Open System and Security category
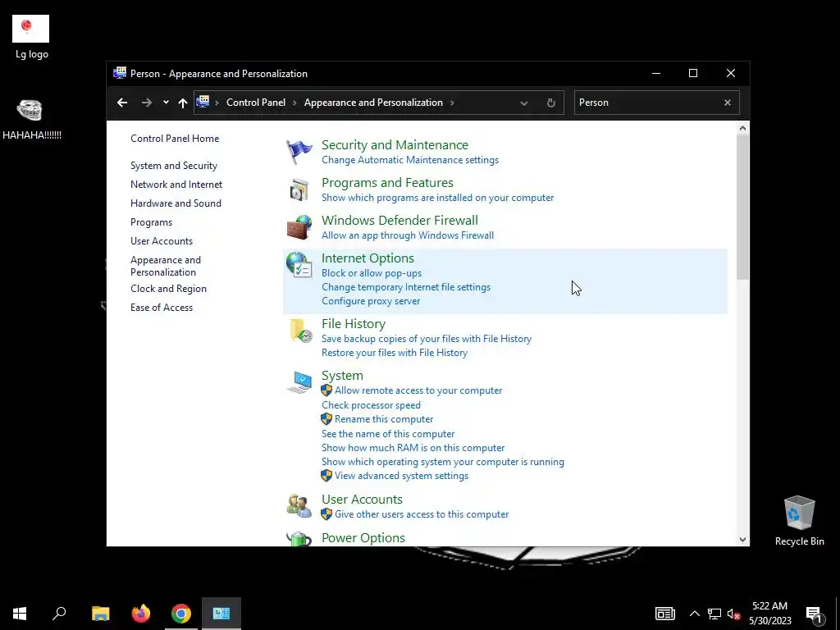 tap(174, 166)
